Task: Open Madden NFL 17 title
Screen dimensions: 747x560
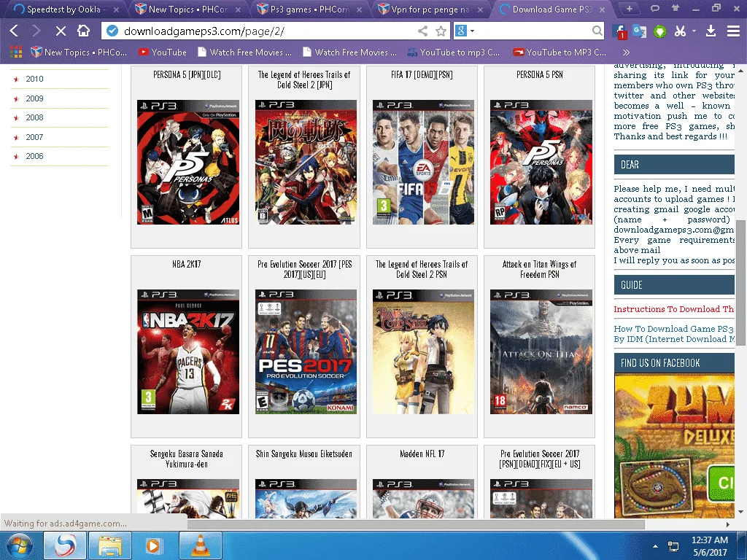Action: 422,454
